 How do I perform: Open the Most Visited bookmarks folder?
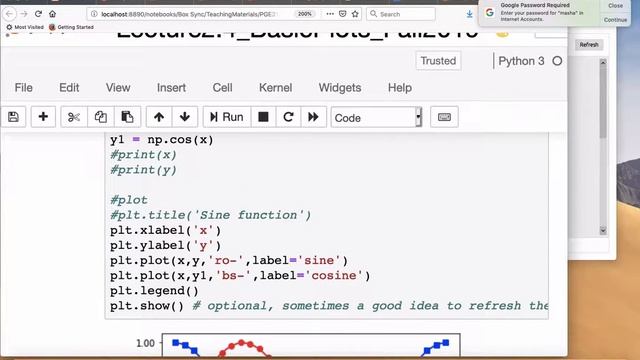pyautogui.click(x=25, y=27)
